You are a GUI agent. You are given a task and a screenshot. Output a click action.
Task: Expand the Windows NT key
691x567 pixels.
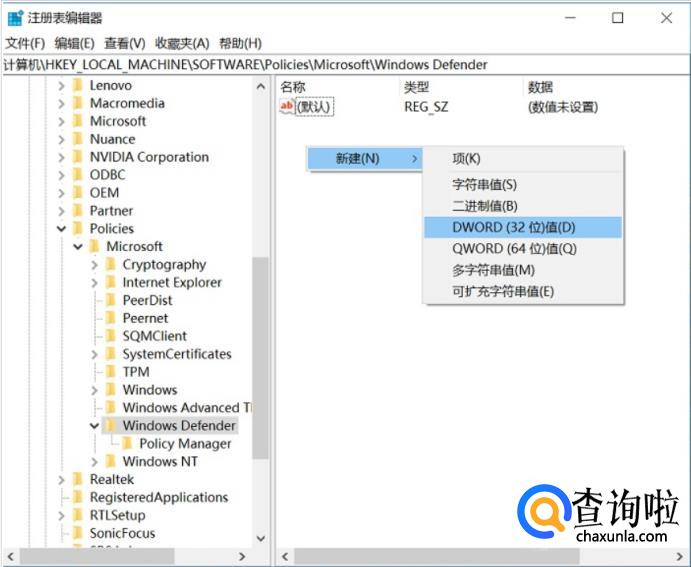(x=95, y=462)
